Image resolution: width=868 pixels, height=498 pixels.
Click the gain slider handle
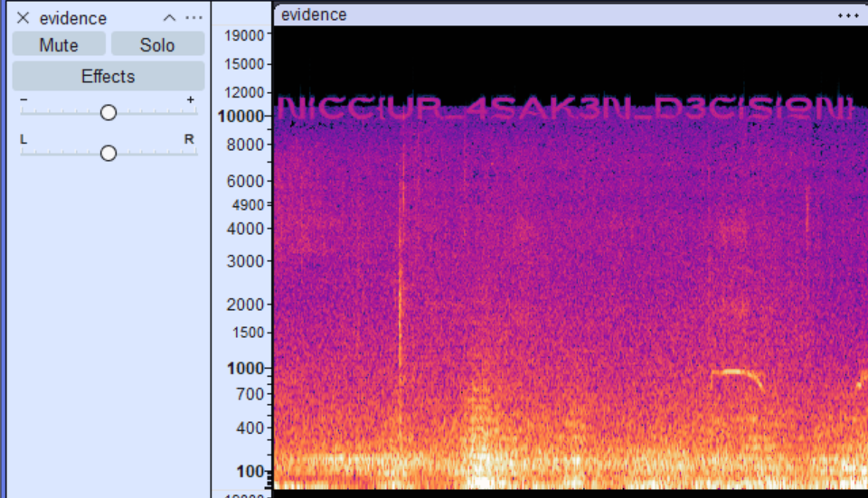tap(108, 112)
